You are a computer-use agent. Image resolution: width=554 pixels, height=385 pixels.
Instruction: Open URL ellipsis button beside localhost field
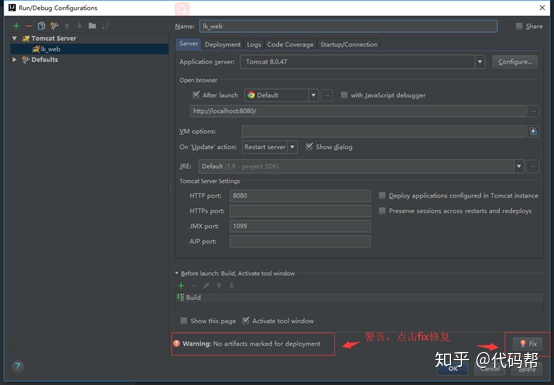pyautogui.click(x=533, y=111)
